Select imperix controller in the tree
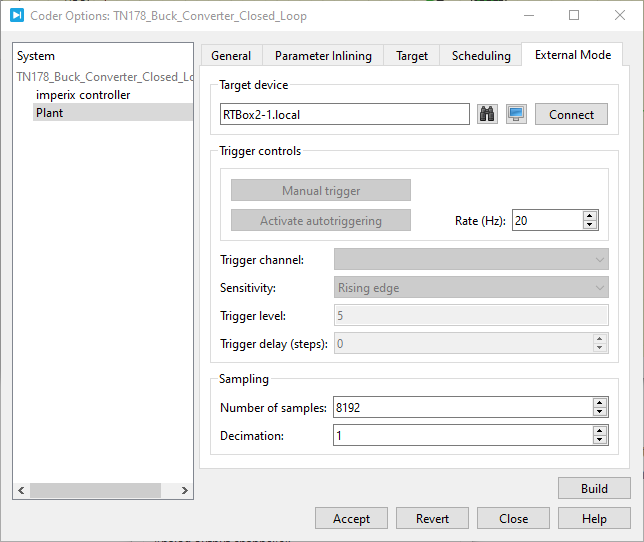This screenshot has width=644, height=542. [x=83, y=95]
